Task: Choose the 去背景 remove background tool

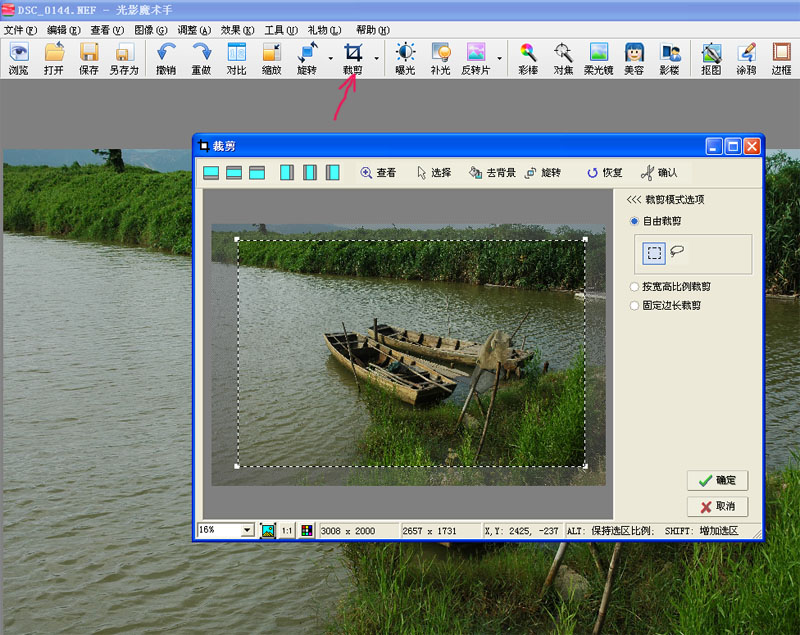Action: tap(492, 173)
